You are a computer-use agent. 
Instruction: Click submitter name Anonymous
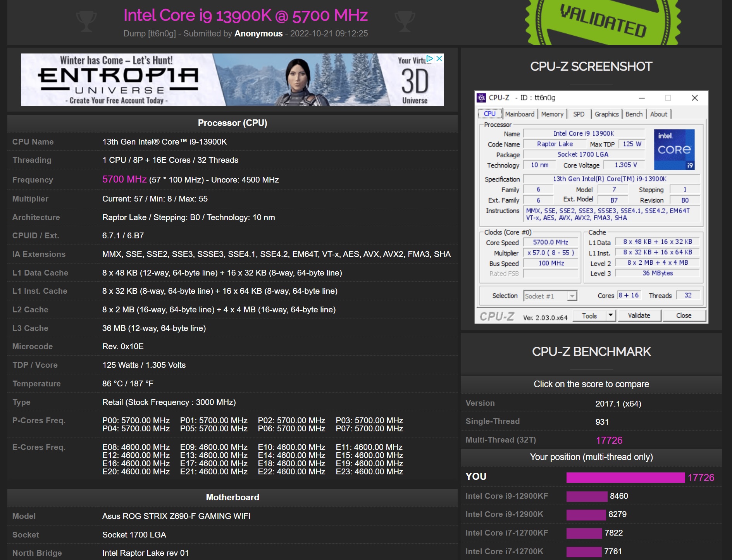click(x=258, y=34)
